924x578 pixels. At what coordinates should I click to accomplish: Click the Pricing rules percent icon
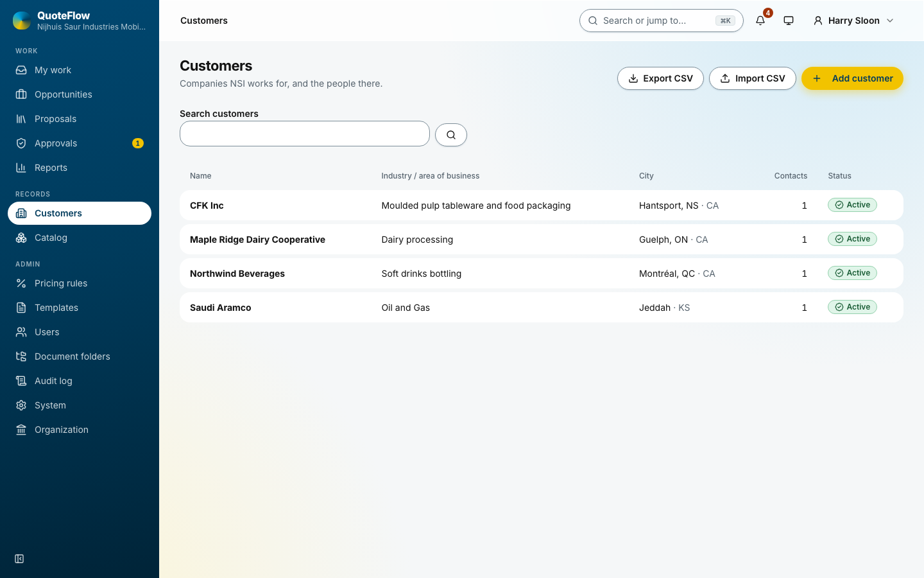coord(21,283)
